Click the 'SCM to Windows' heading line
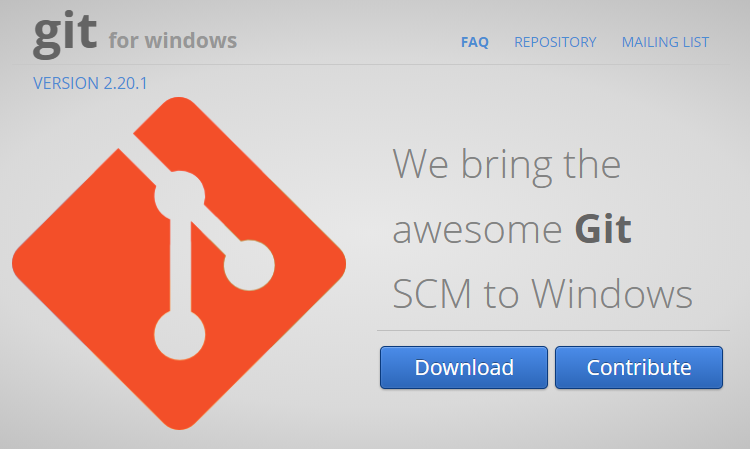Screen dimensions: 750x449 542,293
